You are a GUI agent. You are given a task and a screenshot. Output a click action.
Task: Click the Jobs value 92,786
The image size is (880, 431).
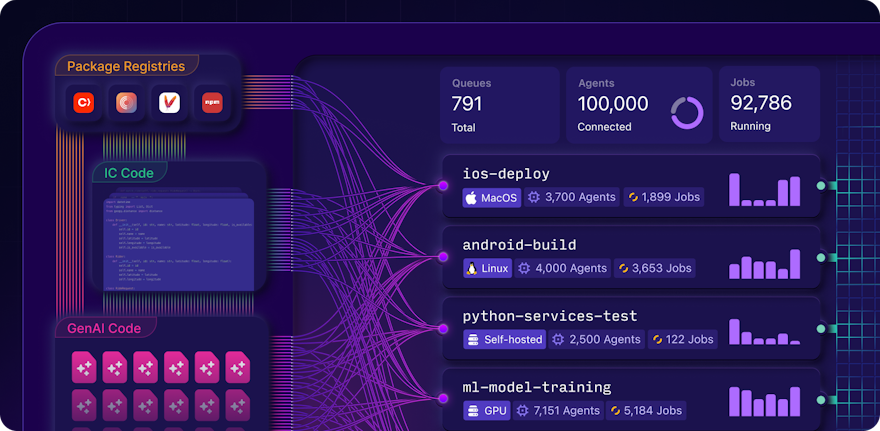click(761, 103)
